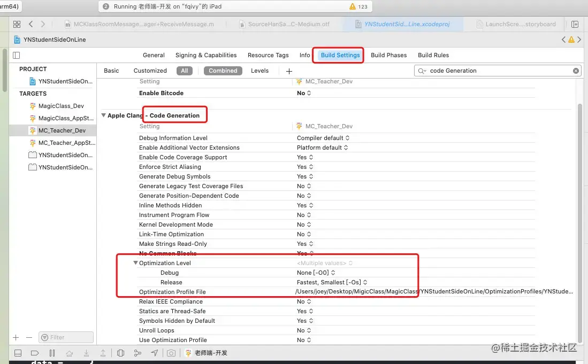
Task: Select the MagicClass_Dev target
Action: 61,106
